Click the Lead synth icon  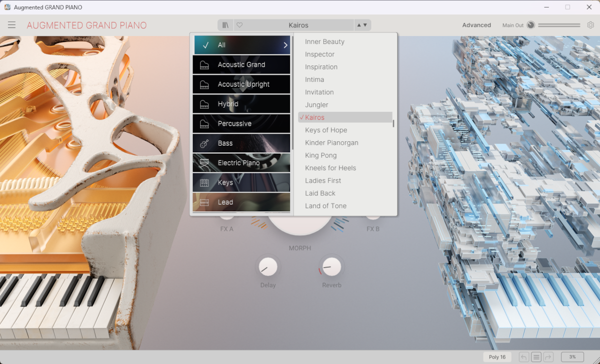(204, 202)
